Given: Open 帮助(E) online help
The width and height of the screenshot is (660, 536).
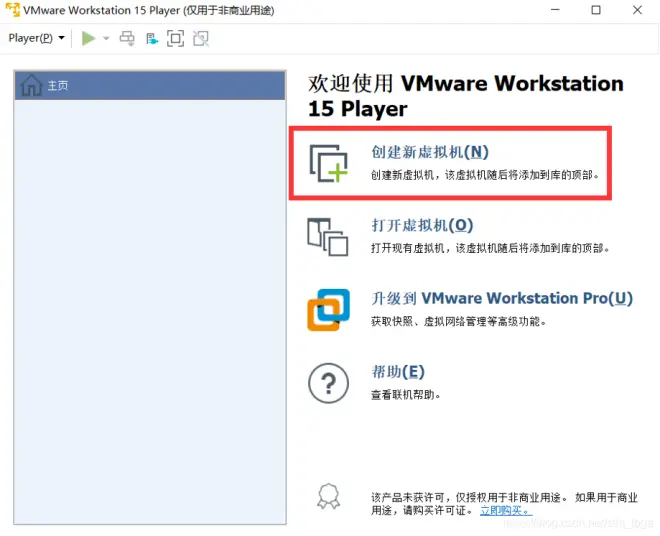Looking at the screenshot, I should tap(398, 372).
